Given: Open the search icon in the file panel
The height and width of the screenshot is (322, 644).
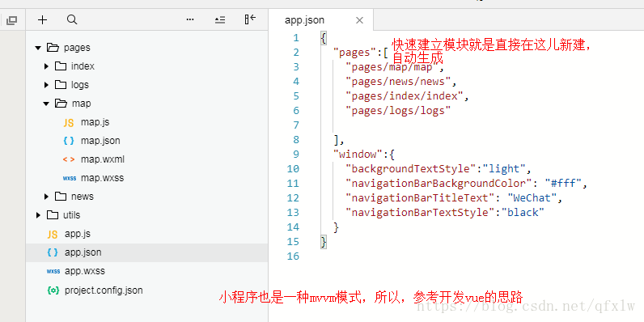Looking at the screenshot, I should click(72, 19).
